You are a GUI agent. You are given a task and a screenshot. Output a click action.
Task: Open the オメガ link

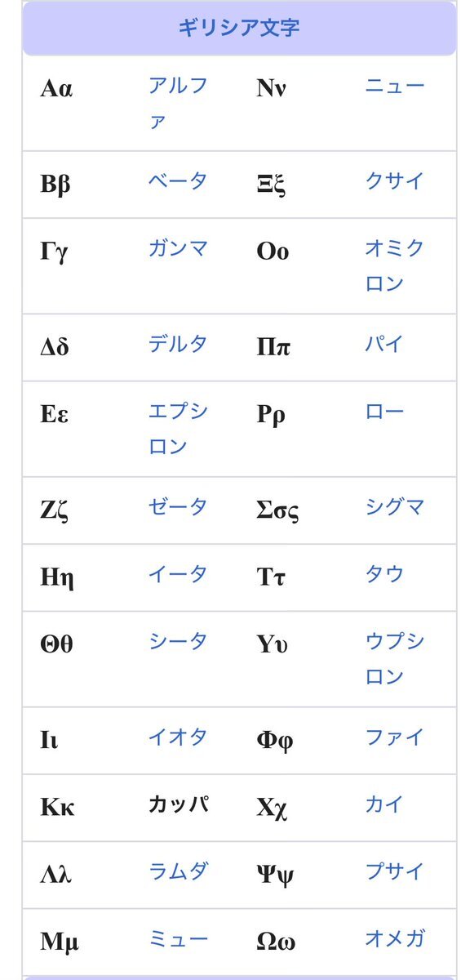coord(395,939)
